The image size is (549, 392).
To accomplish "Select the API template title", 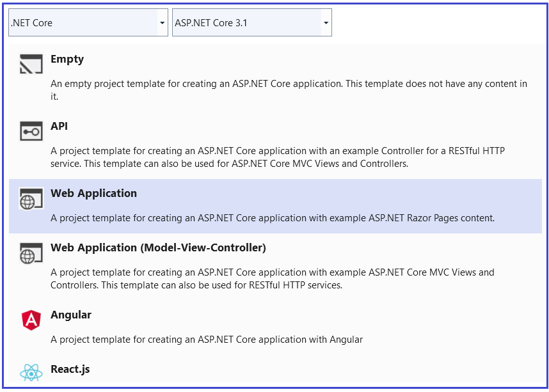I will pyautogui.click(x=59, y=126).
